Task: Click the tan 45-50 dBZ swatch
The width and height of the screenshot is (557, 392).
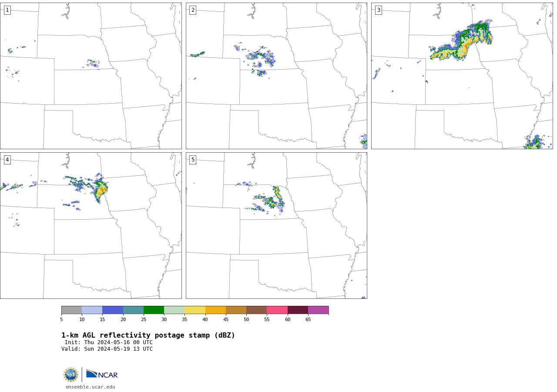Action: 236,310
